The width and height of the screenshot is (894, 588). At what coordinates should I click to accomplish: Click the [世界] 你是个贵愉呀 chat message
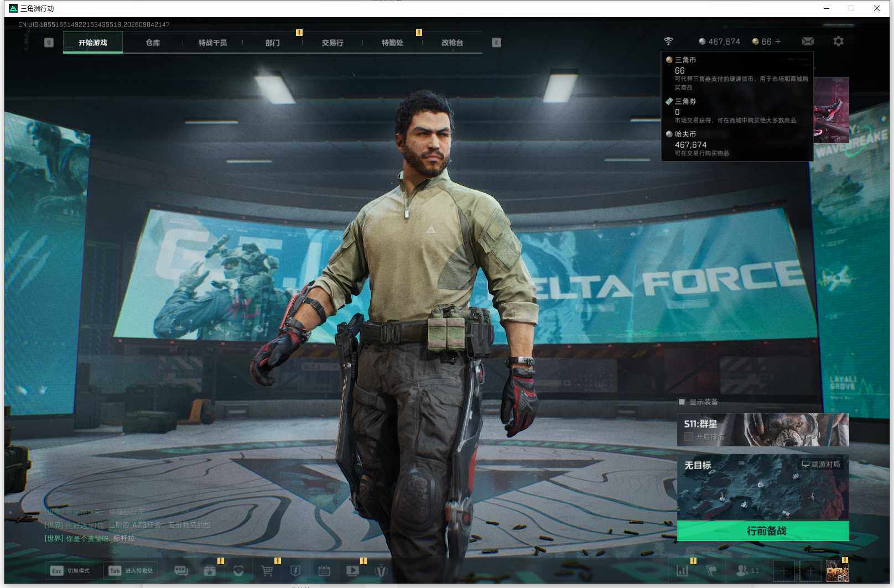(90, 538)
